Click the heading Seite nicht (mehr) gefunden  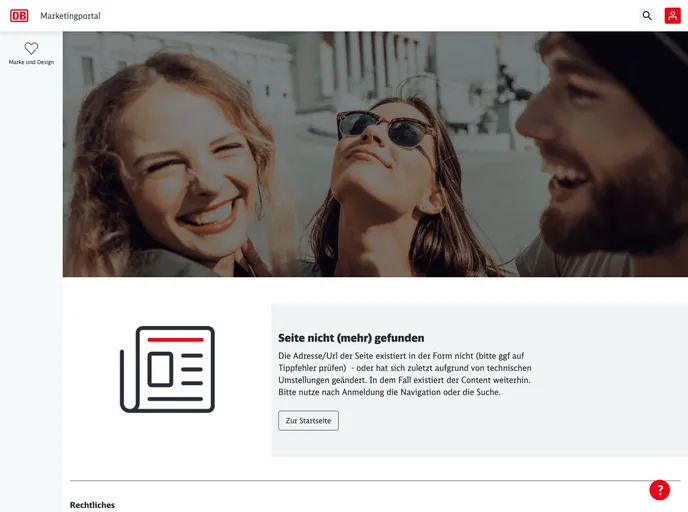[351, 338]
